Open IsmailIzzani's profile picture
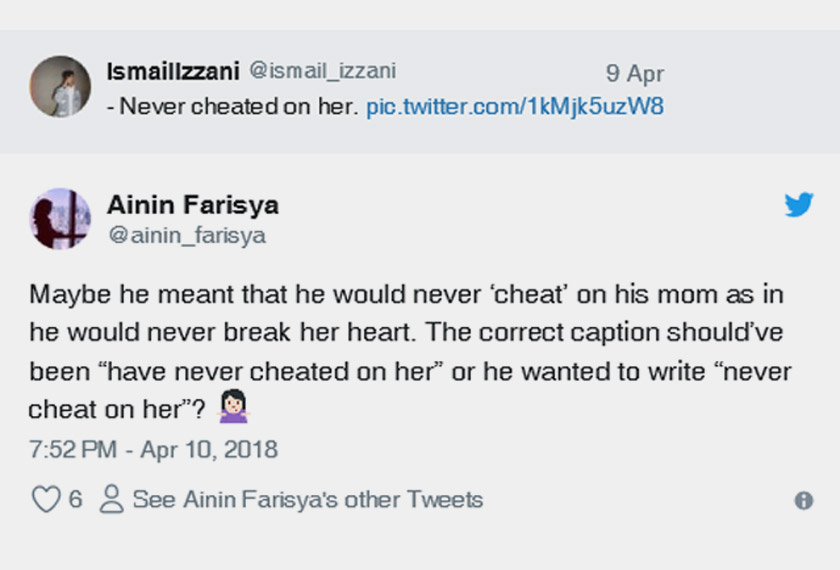 [x=60, y=86]
